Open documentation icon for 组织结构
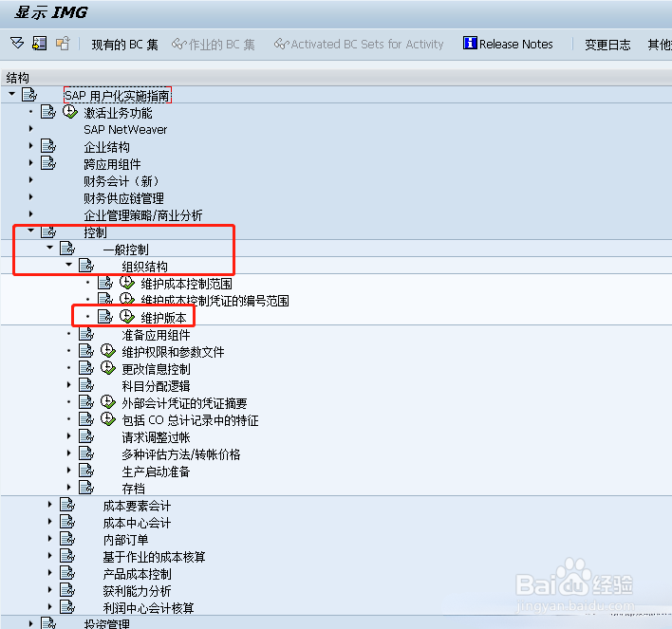The image size is (672, 629). pyautogui.click(x=86, y=266)
